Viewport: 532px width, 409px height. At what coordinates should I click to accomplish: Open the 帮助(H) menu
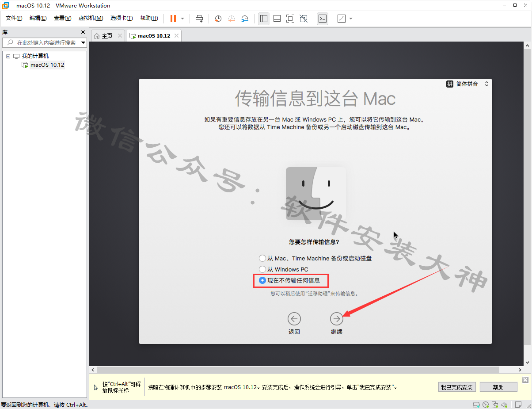click(149, 18)
